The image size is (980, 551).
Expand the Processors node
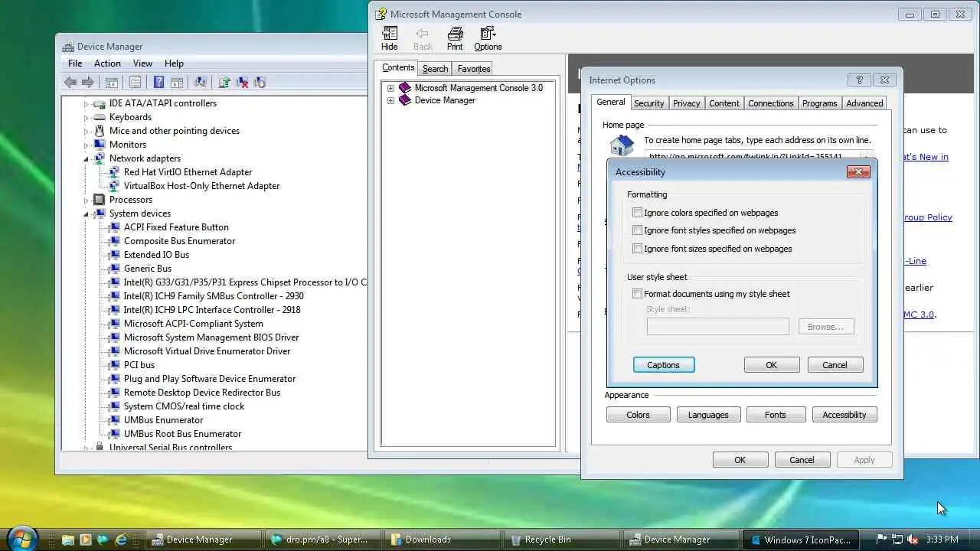(87, 201)
